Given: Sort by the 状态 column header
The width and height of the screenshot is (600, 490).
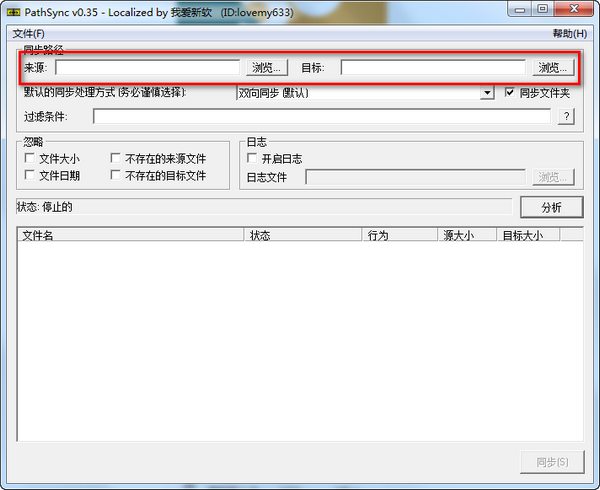Looking at the screenshot, I should (303, 236).
